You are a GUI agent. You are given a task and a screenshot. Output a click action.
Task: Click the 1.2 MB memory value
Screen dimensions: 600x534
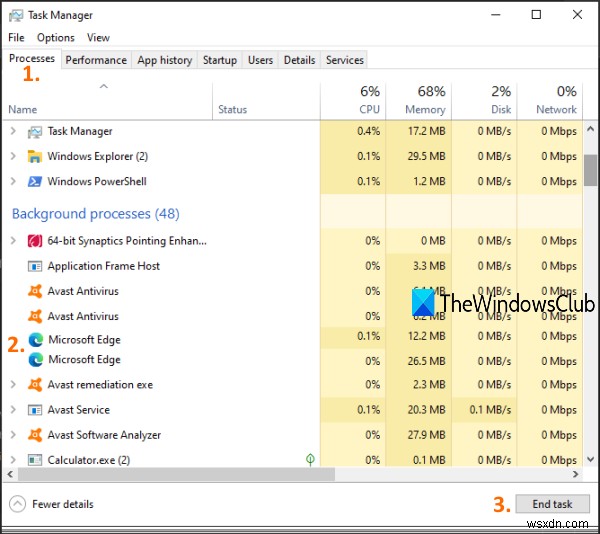(429, 181)
